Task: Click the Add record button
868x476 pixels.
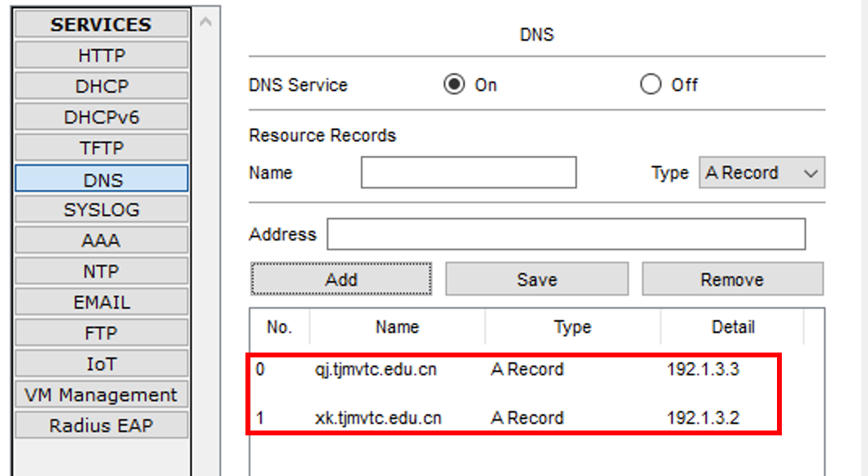Action: pos(341,279)
